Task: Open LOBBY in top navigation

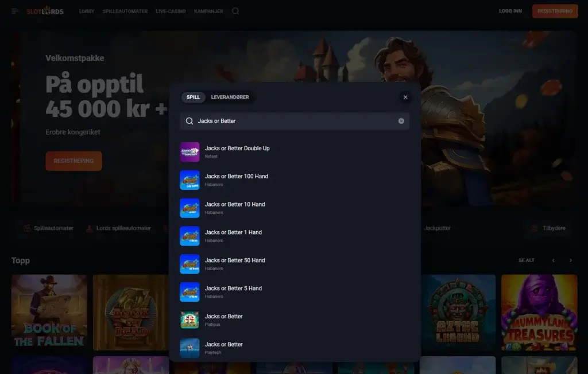Action: [87, 11]
